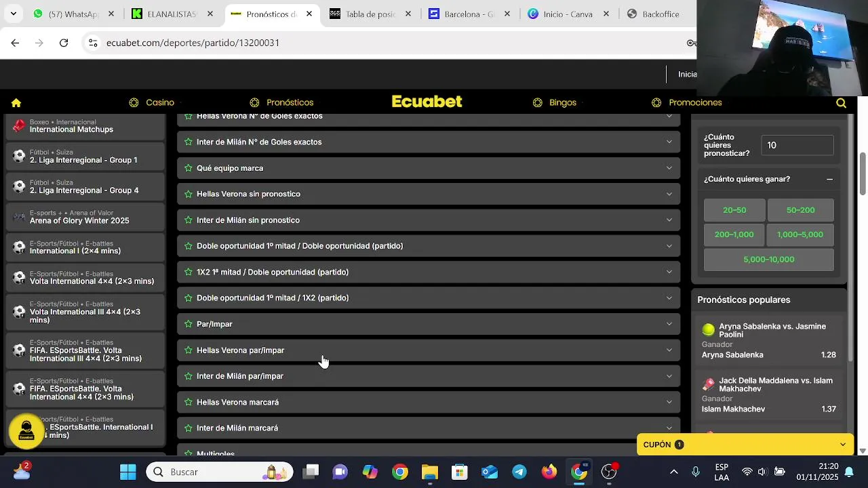
Task: Open Firefox from the taskbar
Action: [549, 472]
